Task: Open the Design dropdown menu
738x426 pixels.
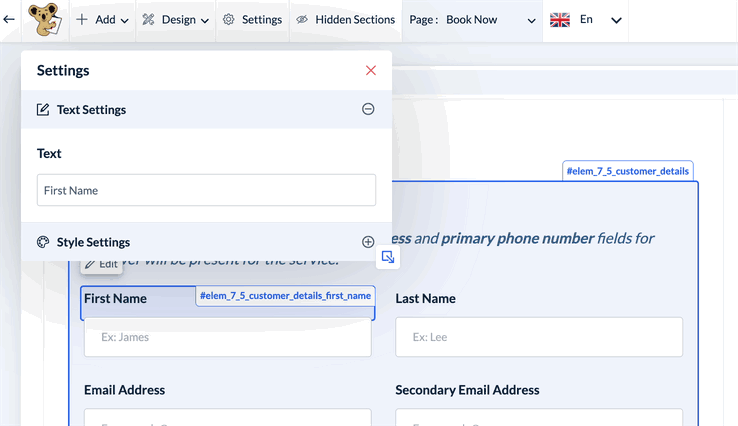Action: [175, 20]
